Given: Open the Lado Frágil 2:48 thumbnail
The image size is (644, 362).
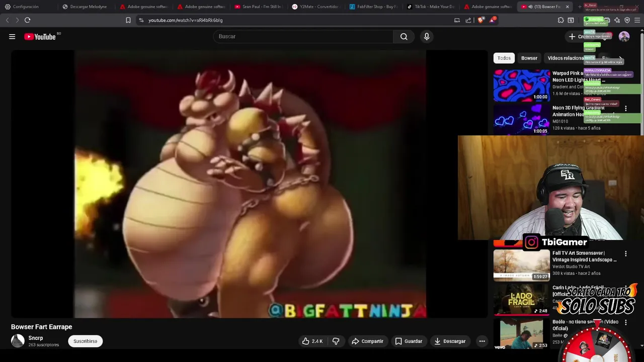Looking at the screenshot, I should [522, 300].
